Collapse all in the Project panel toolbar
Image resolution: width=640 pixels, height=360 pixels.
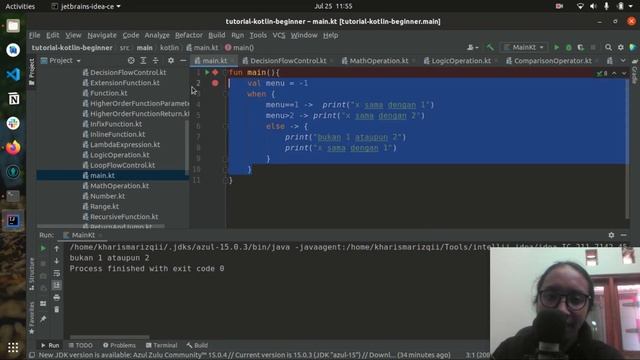[x=156, y=60]
